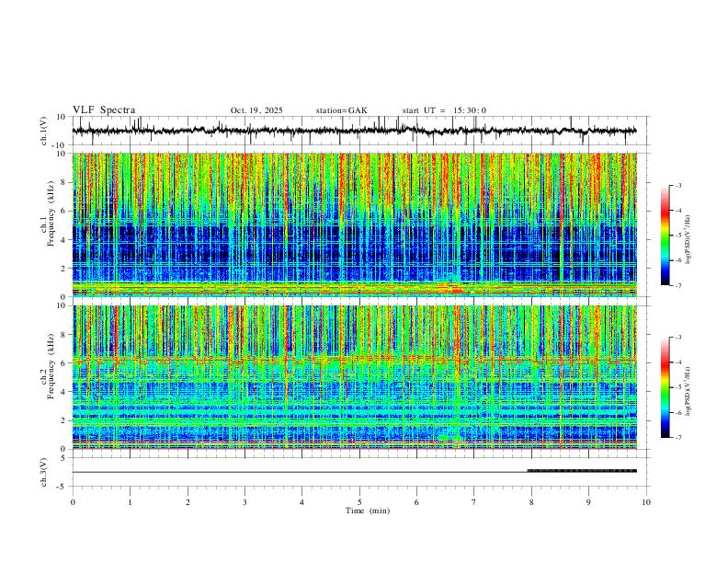
Task: Click time axis tick label "8"
Action: click(x=531, y=502)
